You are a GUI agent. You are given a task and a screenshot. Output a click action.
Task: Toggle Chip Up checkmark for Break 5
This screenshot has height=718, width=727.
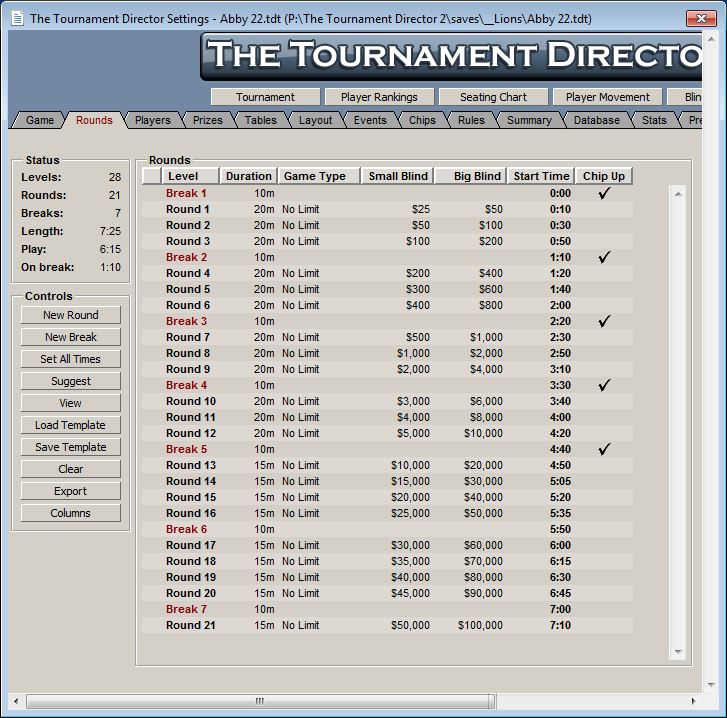tap(604, 449)
